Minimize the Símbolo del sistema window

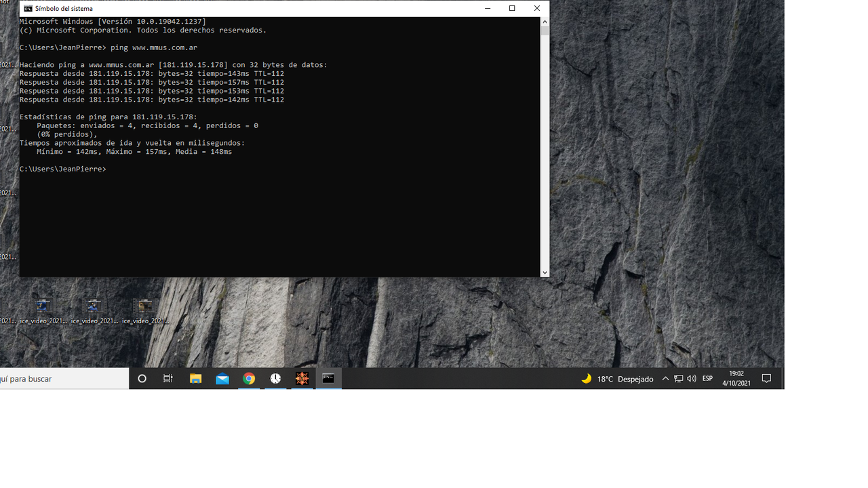488,8
